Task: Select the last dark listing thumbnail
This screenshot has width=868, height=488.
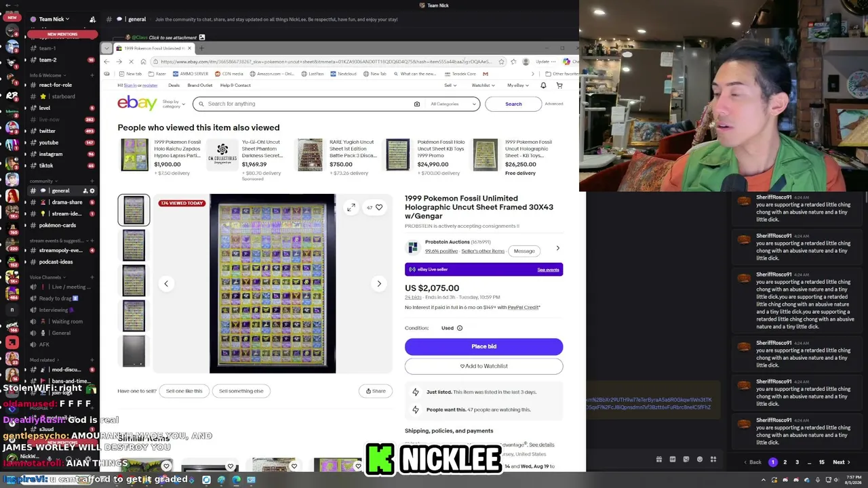Action: [134, 351]
